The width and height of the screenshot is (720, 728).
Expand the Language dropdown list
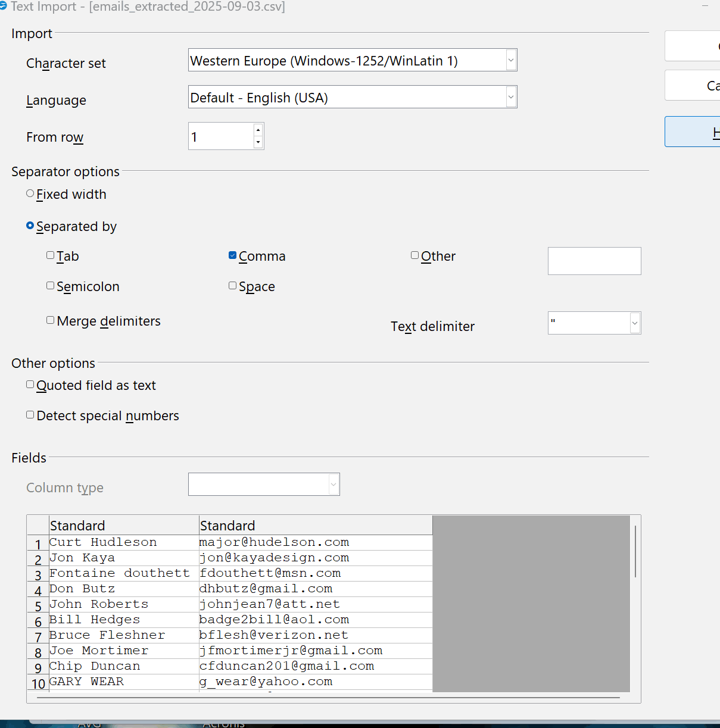[x=510, y=97]
